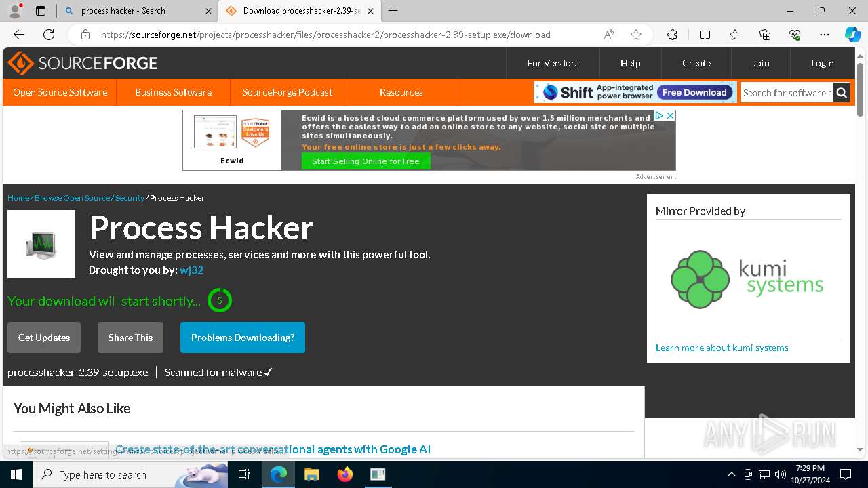Screen dimensions: 868x488
Task: Click Windows taskbar search box
Action: point(130,474)
